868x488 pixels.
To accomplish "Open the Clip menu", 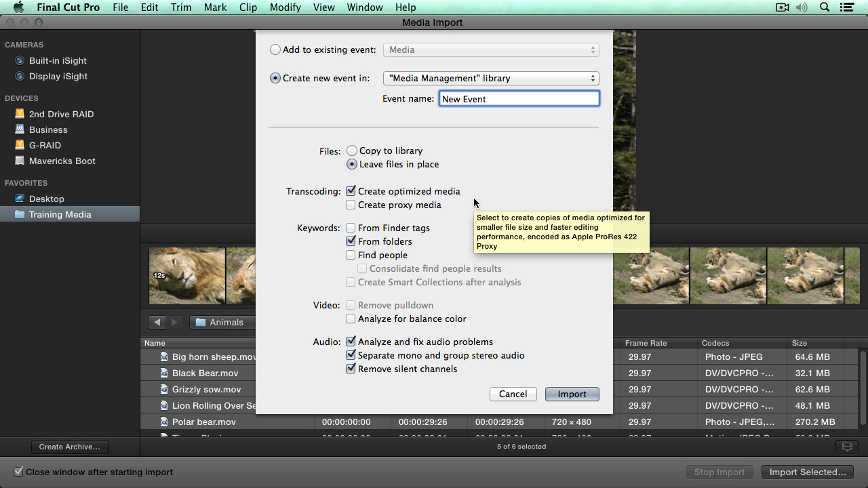I will click(248, 7).
